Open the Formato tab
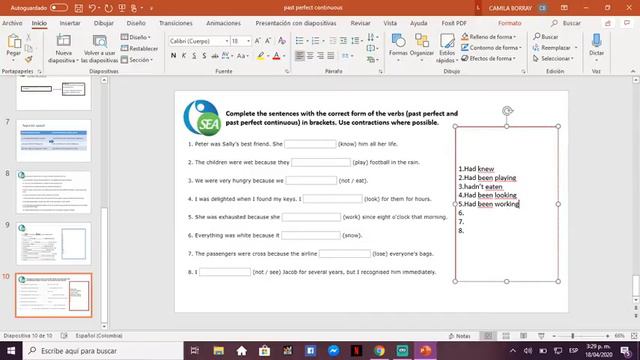The height and width of the screenshot is (360, 640). click(x=509, y=23)
